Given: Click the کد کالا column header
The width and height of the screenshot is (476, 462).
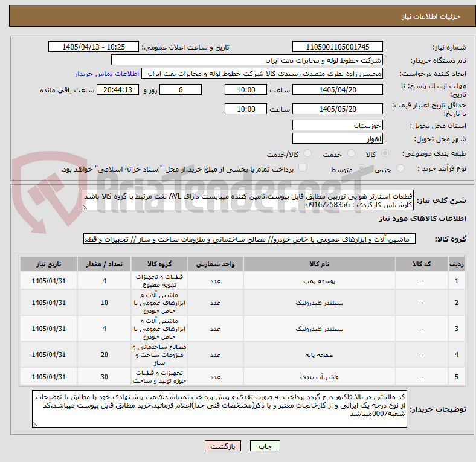Looking at the screenshot, I should click(x=422, y=264).
